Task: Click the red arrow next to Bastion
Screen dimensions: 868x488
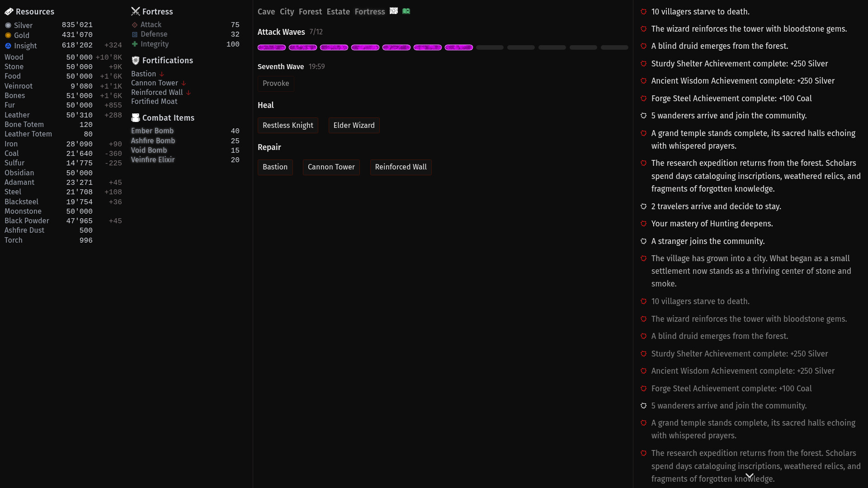Action: point(162,74)
